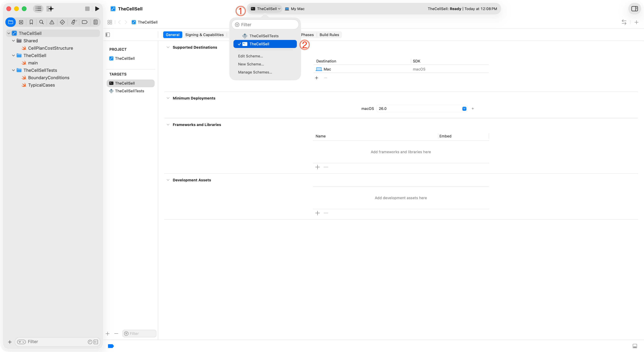Click the coding assistant sparkle icon
The image size is (644, 352).
click(x=50, y=9)
